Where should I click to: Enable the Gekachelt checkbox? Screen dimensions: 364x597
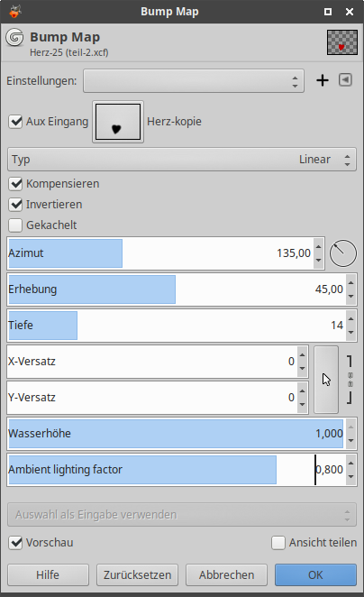[x=15, y=225]
